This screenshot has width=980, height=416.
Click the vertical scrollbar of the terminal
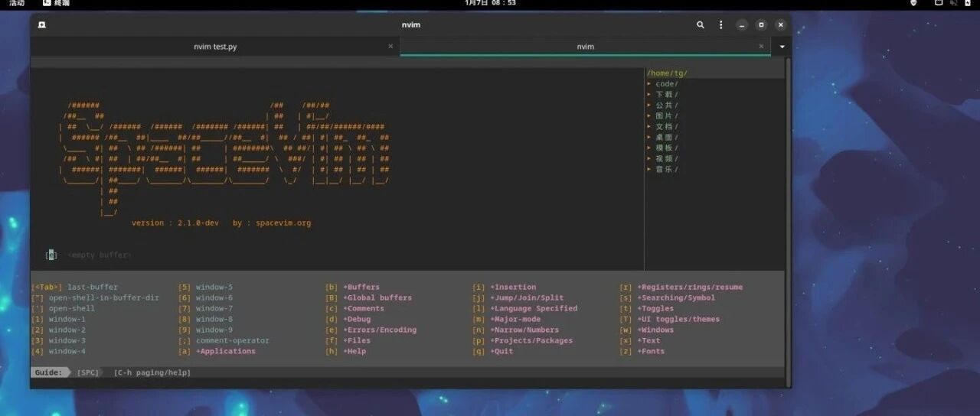coord(789,222)
